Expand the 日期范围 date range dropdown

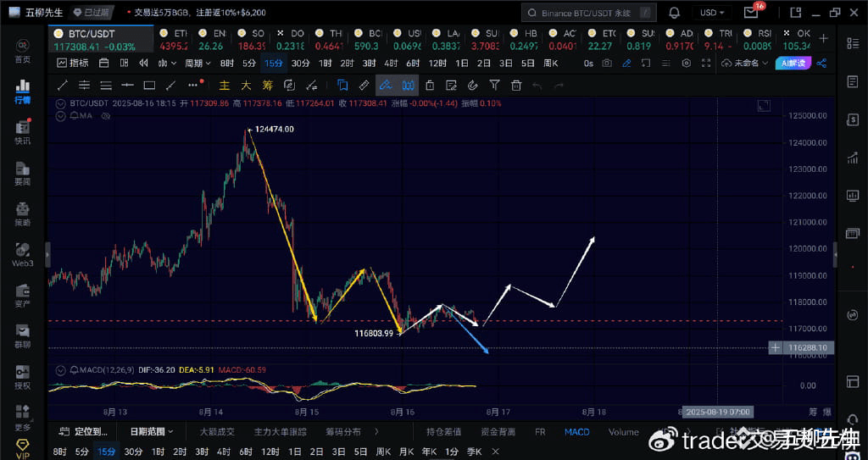tap(151, 432)
